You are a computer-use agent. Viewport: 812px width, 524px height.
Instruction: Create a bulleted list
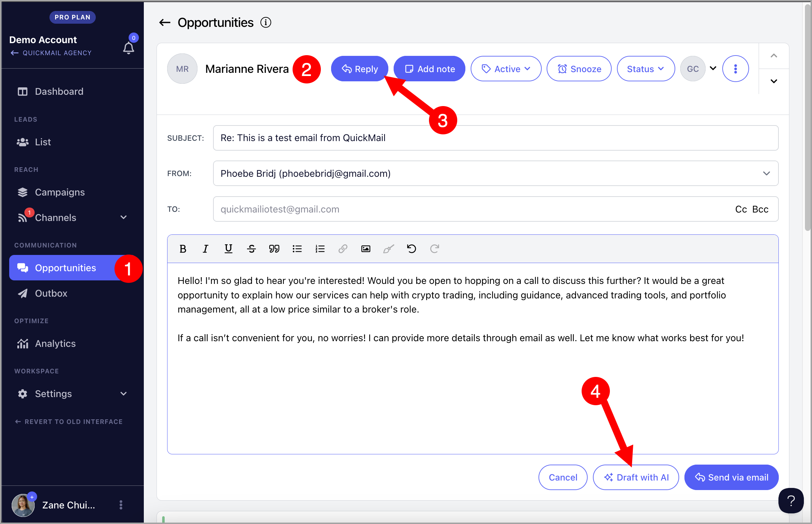(x=297, y=249)
